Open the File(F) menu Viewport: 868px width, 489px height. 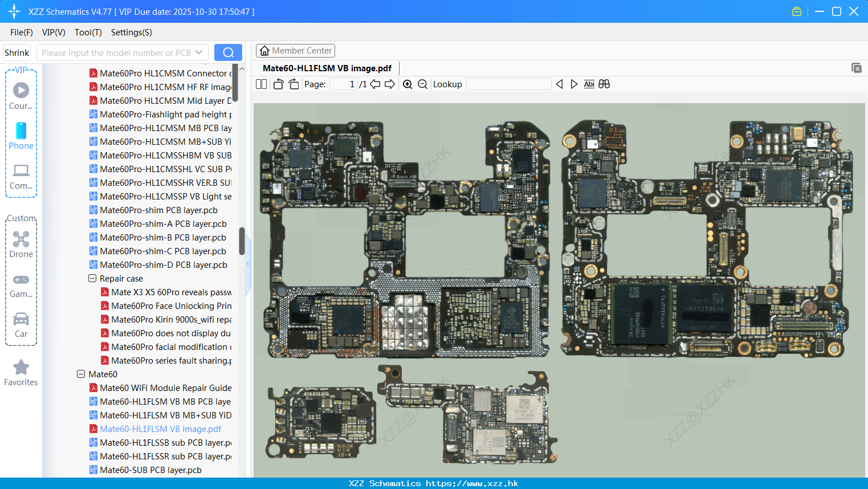pyautogui.click(x=22, y=32)
